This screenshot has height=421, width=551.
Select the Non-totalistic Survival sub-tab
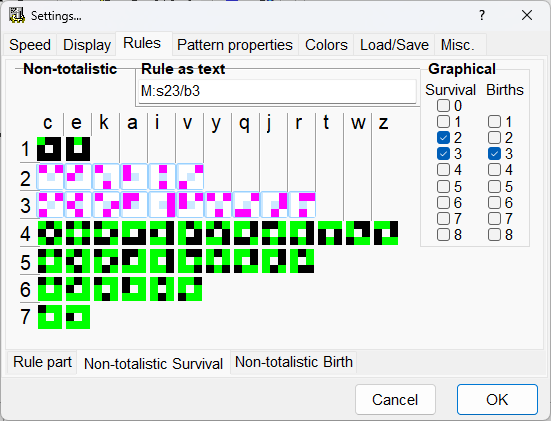(x=154, y=363)
